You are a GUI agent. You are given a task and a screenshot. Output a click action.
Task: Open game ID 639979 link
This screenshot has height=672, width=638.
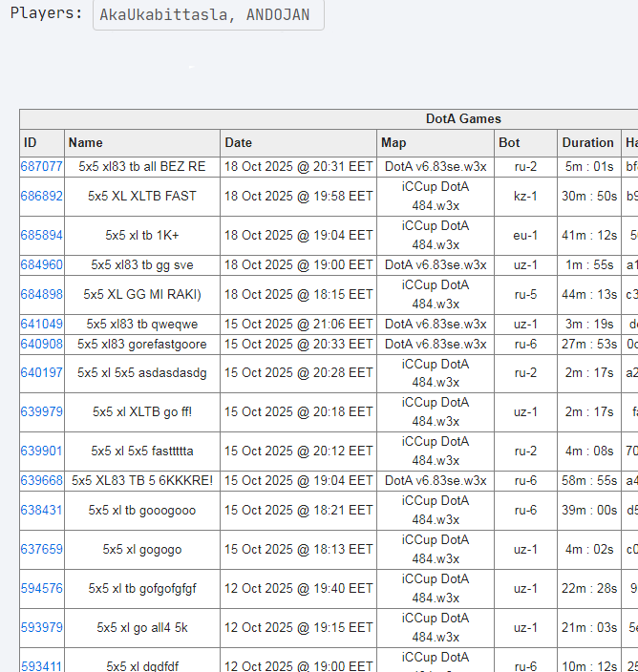(x=42, y=411)
